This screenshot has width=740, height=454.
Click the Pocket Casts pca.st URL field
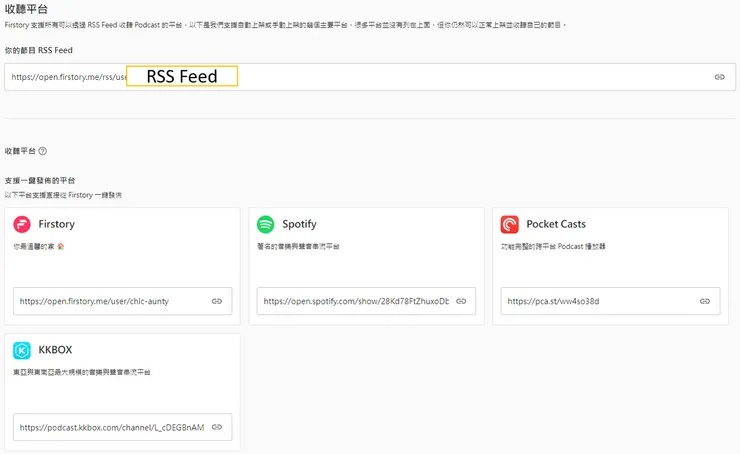[x=610, y=301]
